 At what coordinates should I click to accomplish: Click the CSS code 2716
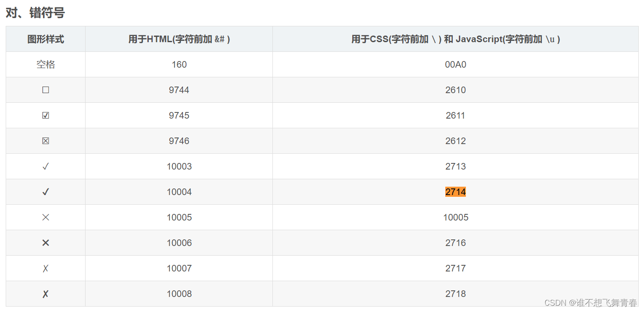[x=455, y=243]
